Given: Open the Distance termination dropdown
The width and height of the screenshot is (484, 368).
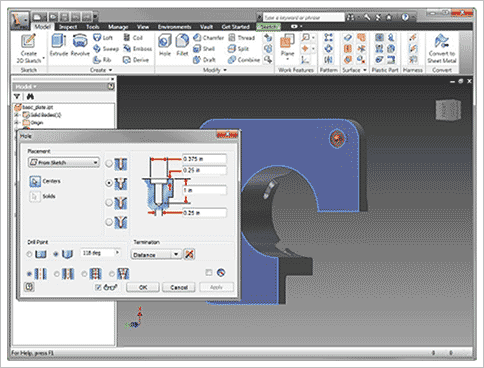Looking at the screenshot, I should click(156, 255).
